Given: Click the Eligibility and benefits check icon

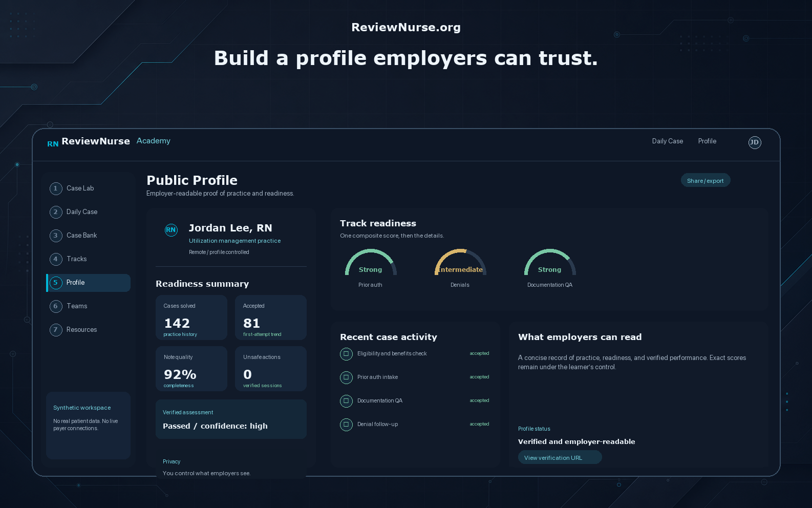Looking at the screenshot, I should tap(346, 354).
